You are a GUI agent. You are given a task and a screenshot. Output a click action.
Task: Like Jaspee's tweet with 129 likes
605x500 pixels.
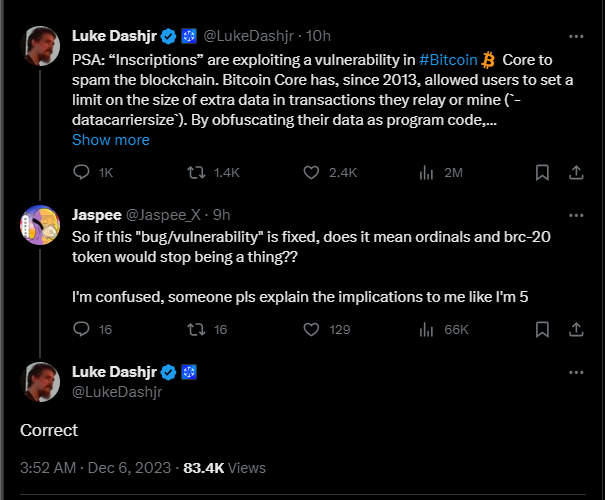pos(311,329)
